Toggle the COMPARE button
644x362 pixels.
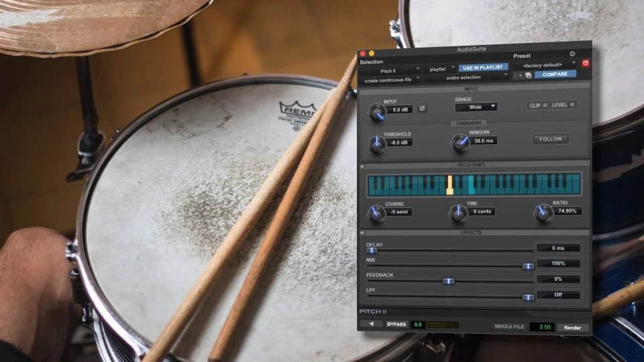coord(555,74)
